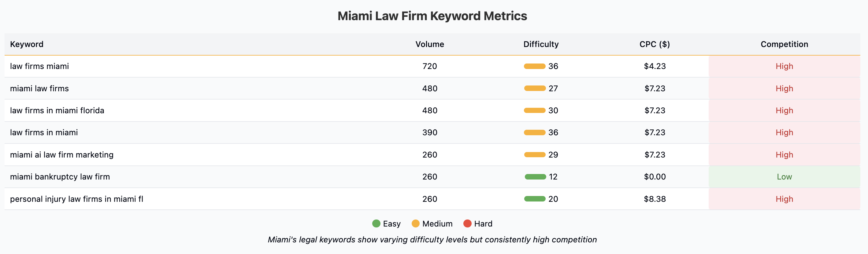The height and width of the screenshot is (254, 868).
Task: Click the 'miami law firms' keyword
Action: [x=39, y=89]
